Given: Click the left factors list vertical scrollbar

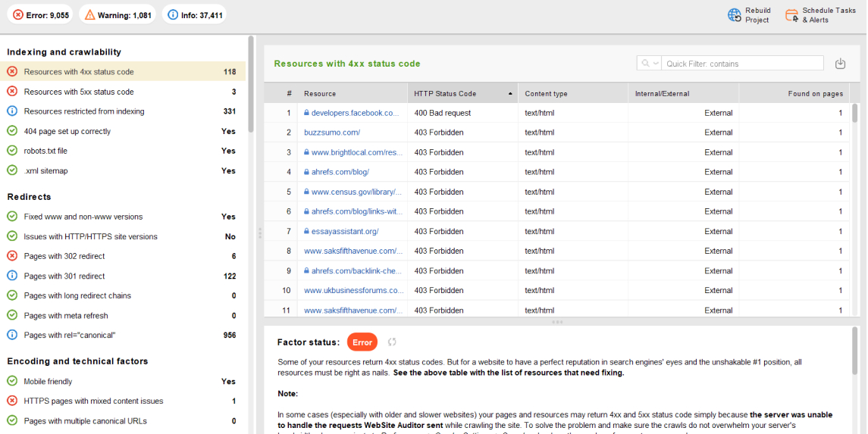Looking at the screenshot, I should (x=251, y=84).
